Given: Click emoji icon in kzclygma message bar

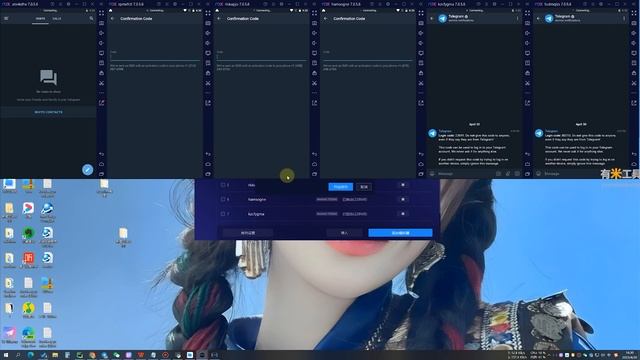Looking at the screenshot, I should point(432,173).
